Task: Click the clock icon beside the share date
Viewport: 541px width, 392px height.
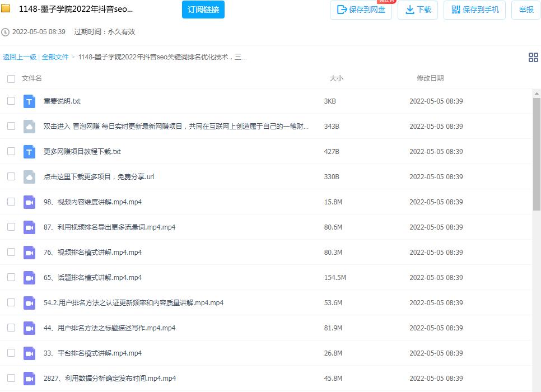Action: [5, 32]
